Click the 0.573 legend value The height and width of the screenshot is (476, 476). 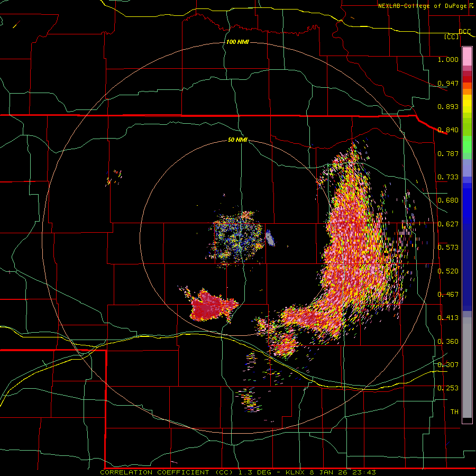[448, 248]
